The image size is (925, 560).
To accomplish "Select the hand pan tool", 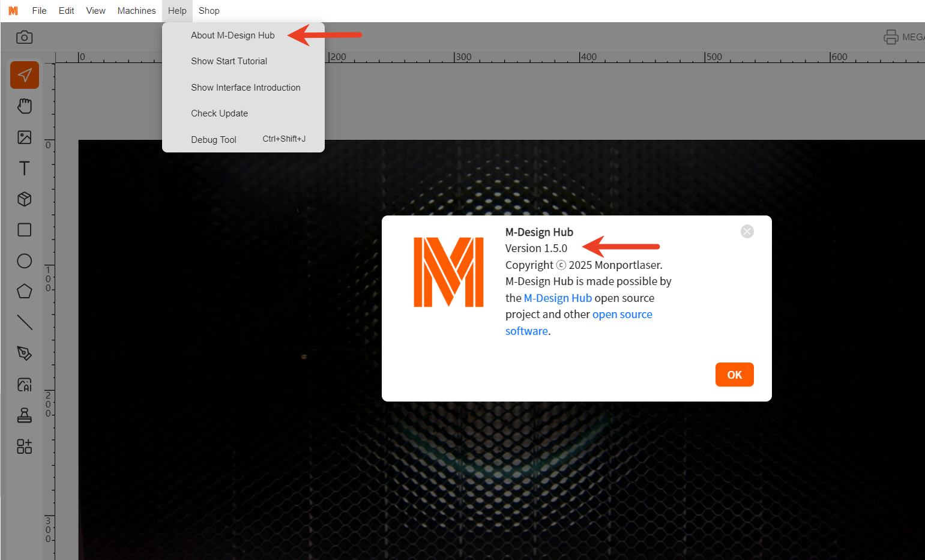I will tap(25, 106).
